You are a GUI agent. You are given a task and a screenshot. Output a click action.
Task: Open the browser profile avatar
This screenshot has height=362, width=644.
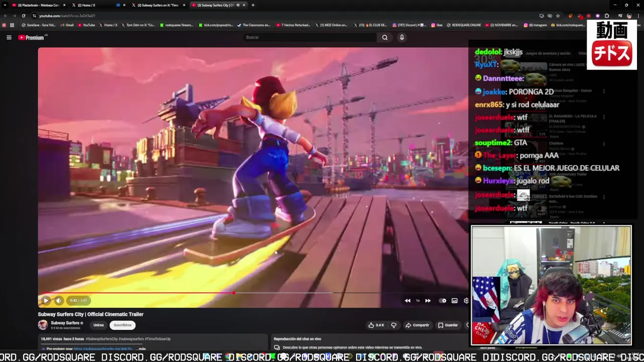click(629, 16)
